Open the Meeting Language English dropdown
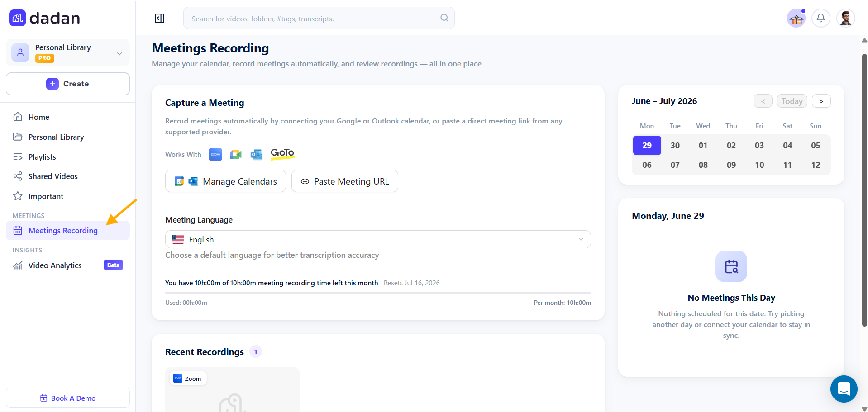Image resolution: width=868 pixels, height=412 pixels. 378,239
